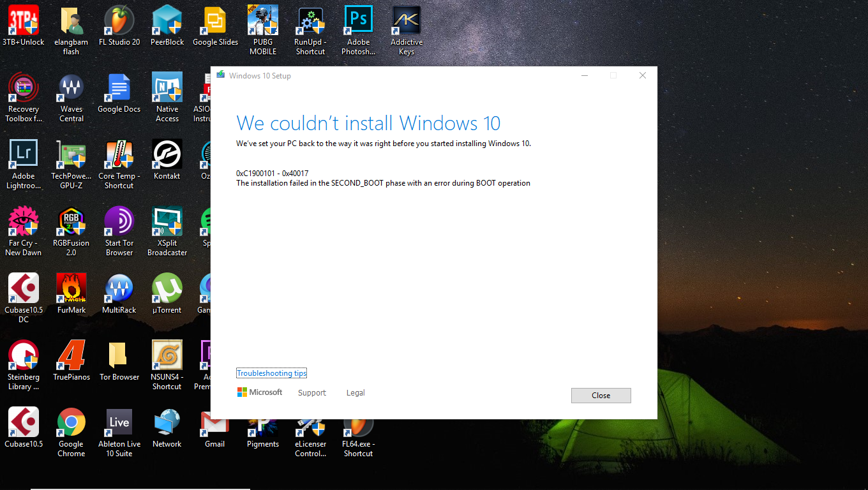Image resolution: width=868 pixels, height=490 pixels.
Task: Select the Gmail desktop shortcut
Action: 215,428
